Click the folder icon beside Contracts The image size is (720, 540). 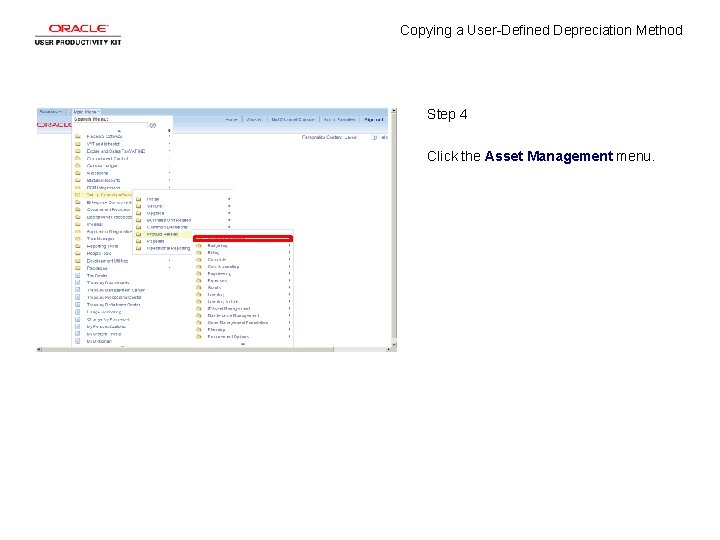199,260
